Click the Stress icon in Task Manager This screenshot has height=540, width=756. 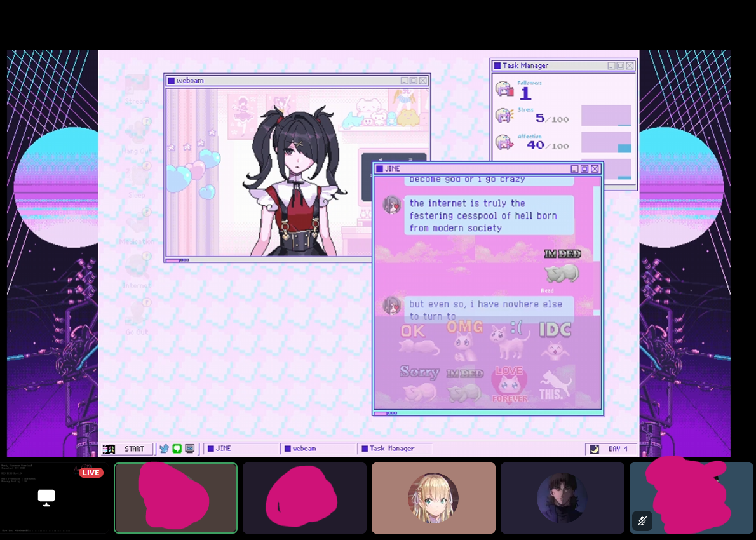[x=504, y=116]
